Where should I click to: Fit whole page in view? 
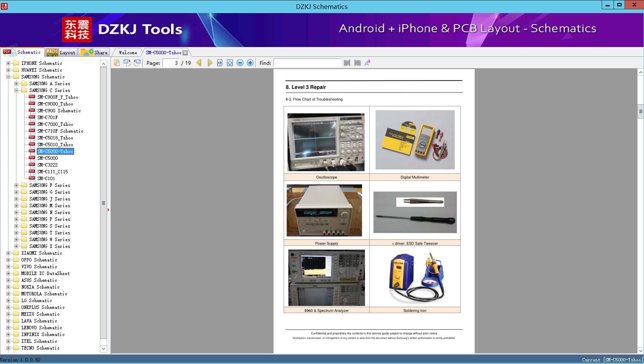(x=230, y=63)
